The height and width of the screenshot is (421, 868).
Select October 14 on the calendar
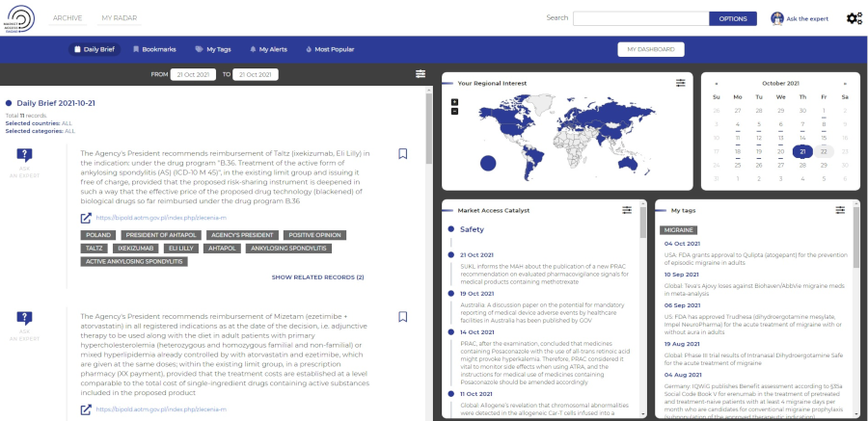click(x=802, y=138)
